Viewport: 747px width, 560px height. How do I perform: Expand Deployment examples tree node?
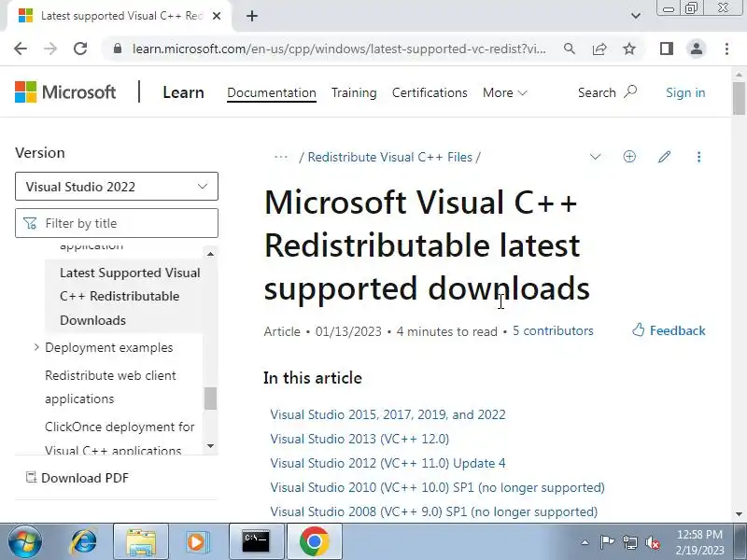(x=36, y=347)
